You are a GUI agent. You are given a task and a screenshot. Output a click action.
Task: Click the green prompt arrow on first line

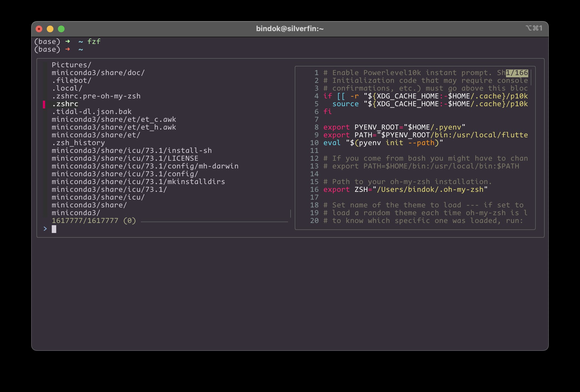[x=67, y=41]
